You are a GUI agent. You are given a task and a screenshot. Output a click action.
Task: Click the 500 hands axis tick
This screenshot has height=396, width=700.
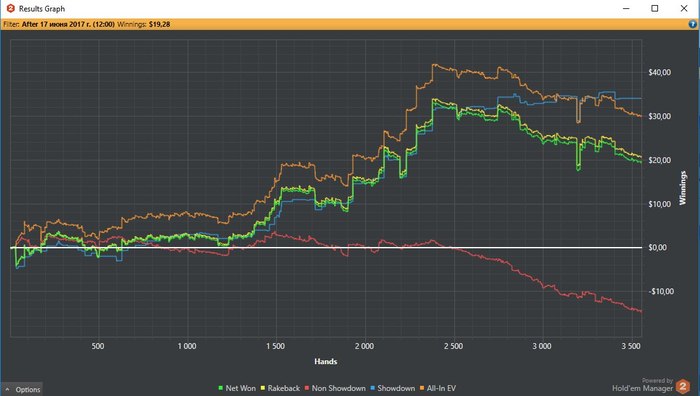[x=98, y=346]
